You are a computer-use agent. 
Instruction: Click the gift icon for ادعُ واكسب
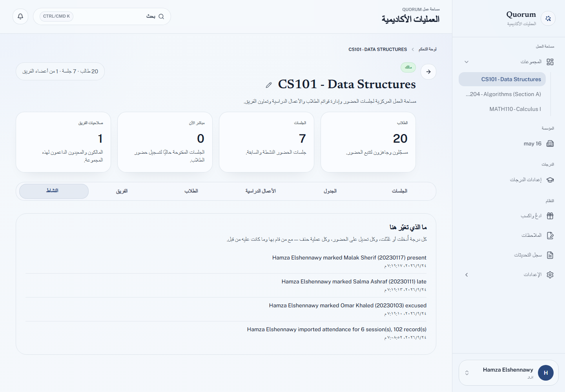550,216
